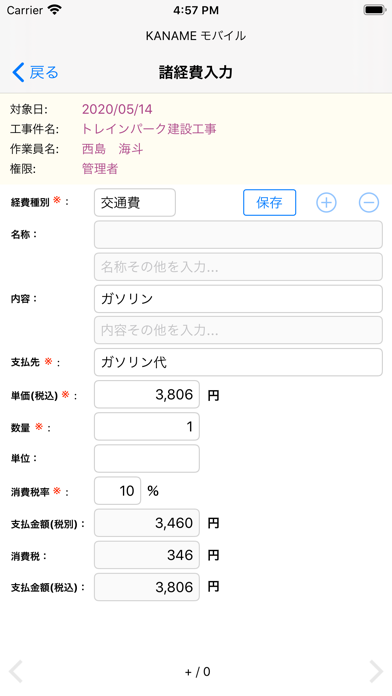The width and height of the screenshot is (392, 696).
Task: Click the 保存 save button
Action: coord(269,202)
